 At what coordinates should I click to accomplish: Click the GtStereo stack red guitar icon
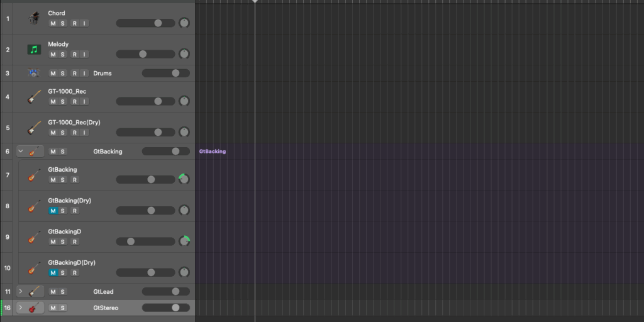(35, 308)
